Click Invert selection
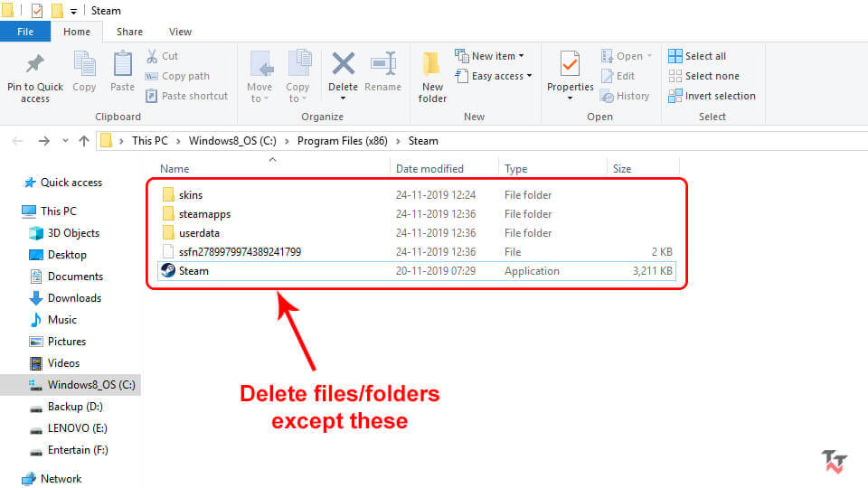The width and height of the screenshot is (868, 488). pyautogui.click(x=712, y=96)
